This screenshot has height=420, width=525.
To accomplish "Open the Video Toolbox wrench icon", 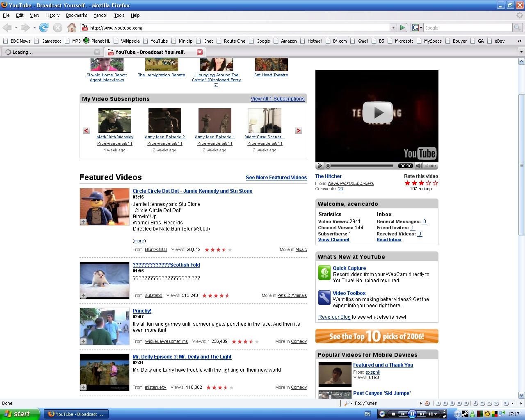I will point(324,298).
